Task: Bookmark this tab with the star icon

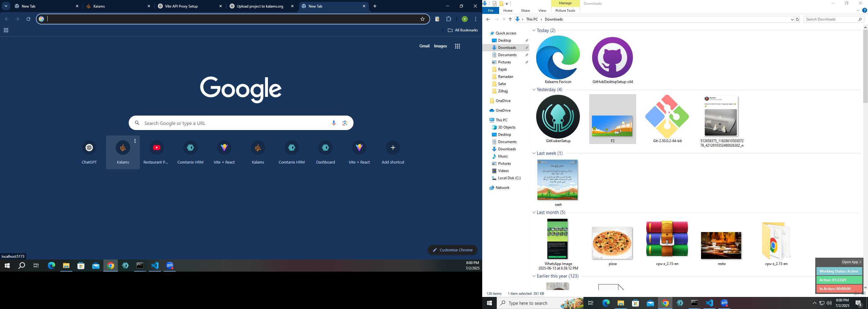Action: coord(423,19)
